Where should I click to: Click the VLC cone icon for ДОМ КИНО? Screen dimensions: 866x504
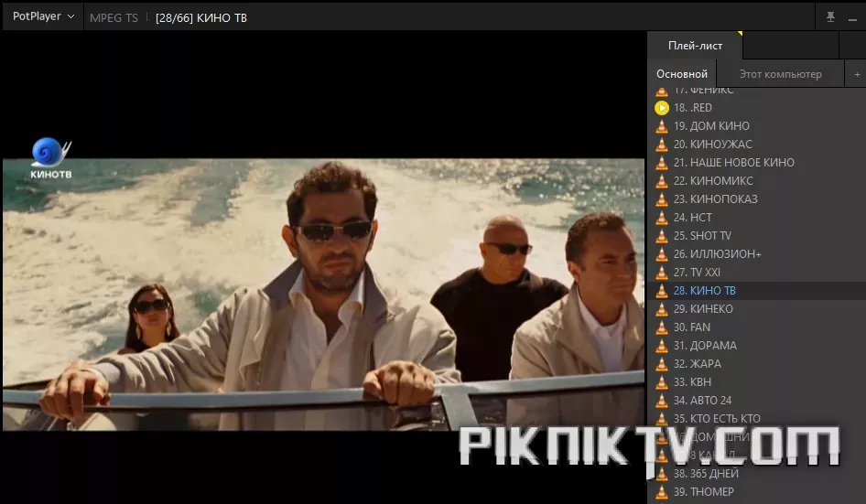pyautogui.click(x=662, y=126)
